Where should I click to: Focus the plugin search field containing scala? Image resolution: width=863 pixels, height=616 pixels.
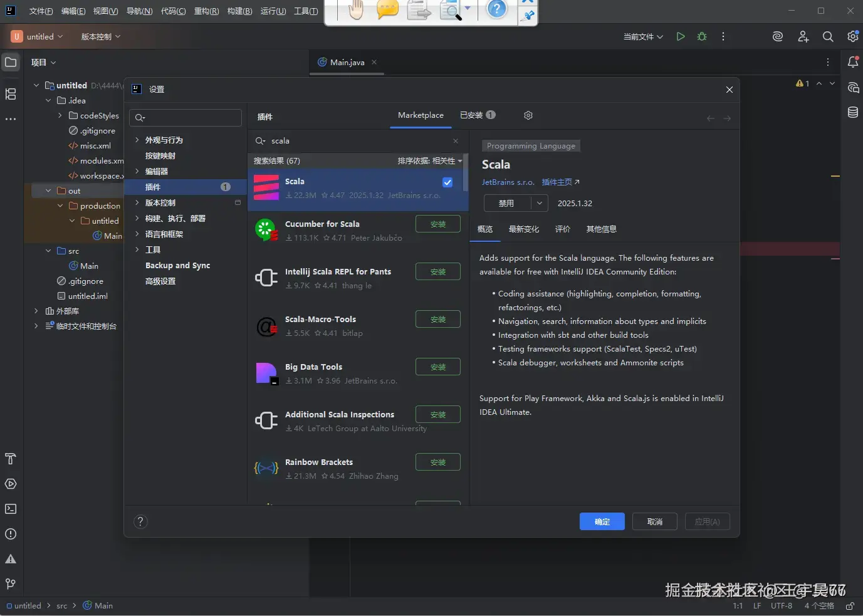click(357, 141)
